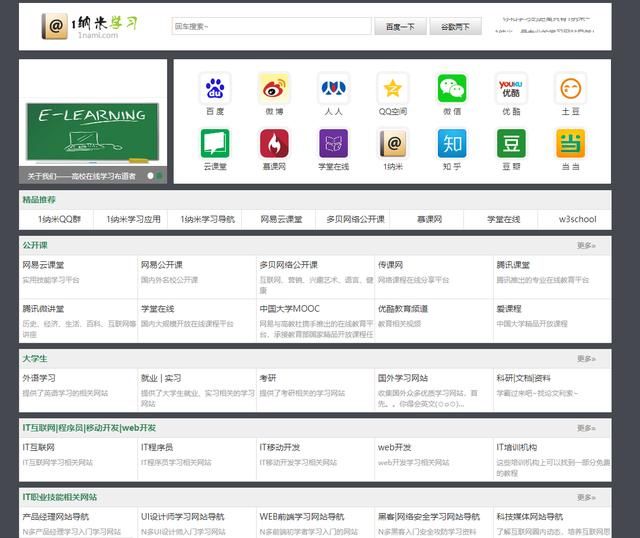Open the IT培训机构 link
Viewport: 640px width, 538px height.
517,448
